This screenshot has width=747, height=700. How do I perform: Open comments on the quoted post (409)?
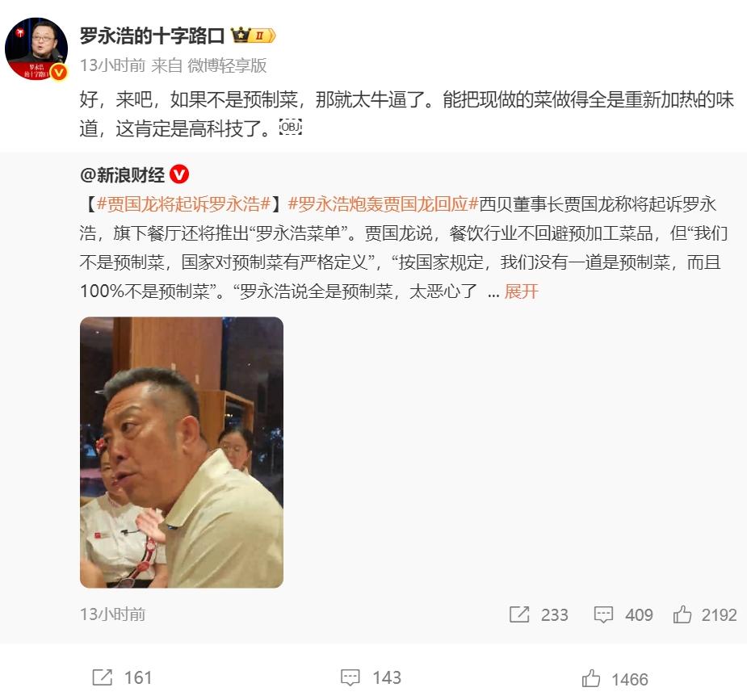(623, 614)
